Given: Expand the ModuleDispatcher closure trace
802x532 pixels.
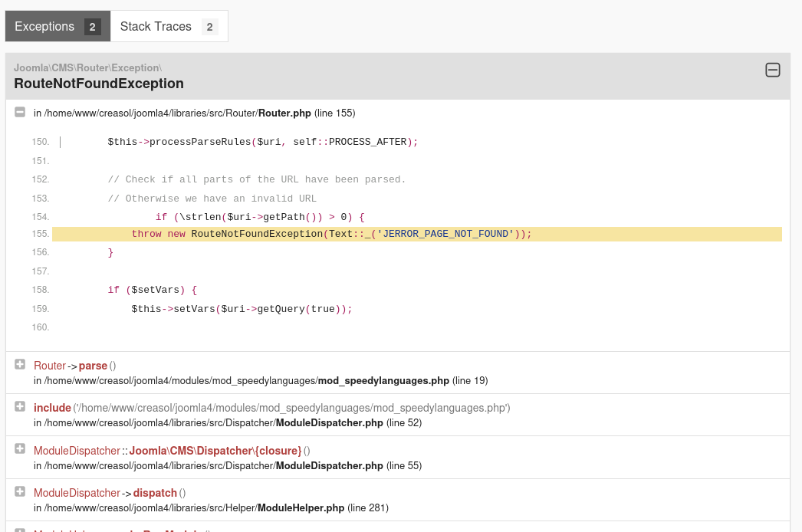Looking at the screenshot, I should pyautogui.click(x=20, y=450).
